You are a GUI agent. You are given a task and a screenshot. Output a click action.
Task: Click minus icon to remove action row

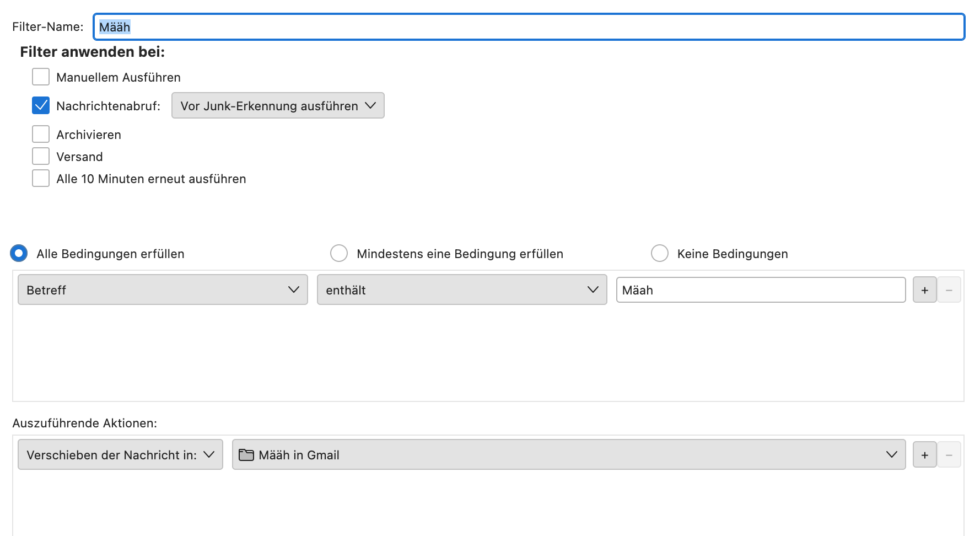pos(949,455)
